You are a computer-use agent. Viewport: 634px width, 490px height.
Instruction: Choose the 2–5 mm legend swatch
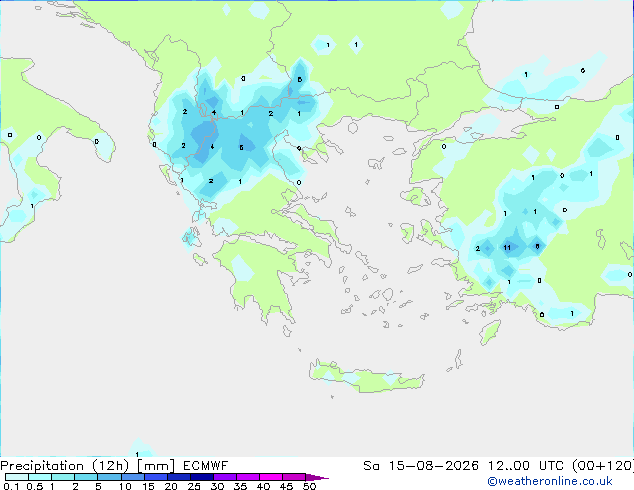click(86, 477)
